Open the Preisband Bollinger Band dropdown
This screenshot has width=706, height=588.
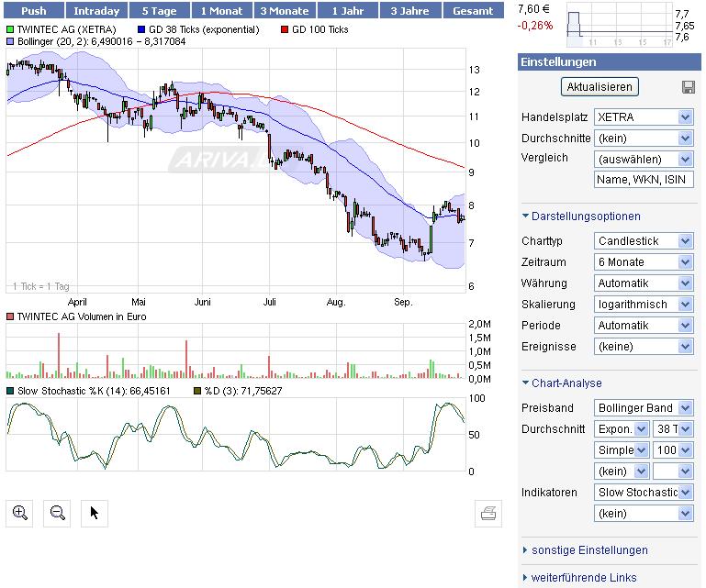click(x=643, y=407)
